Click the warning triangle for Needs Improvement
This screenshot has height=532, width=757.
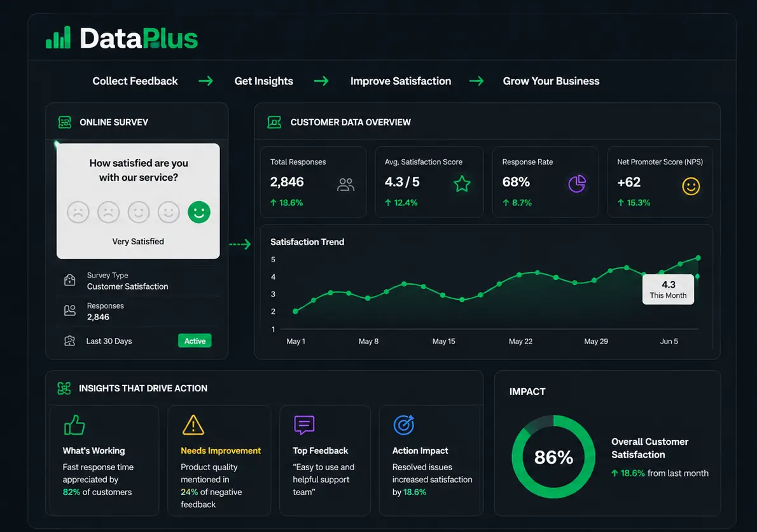point(193,425)
